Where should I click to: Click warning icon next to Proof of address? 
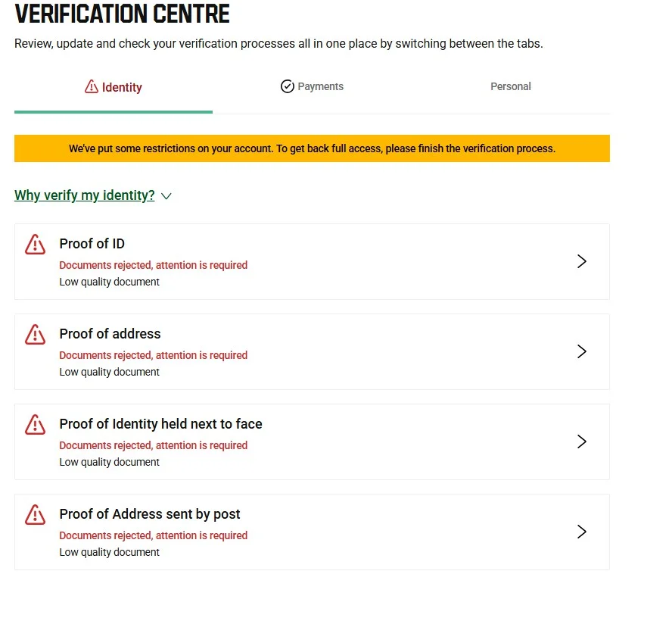tap(35, 334)
